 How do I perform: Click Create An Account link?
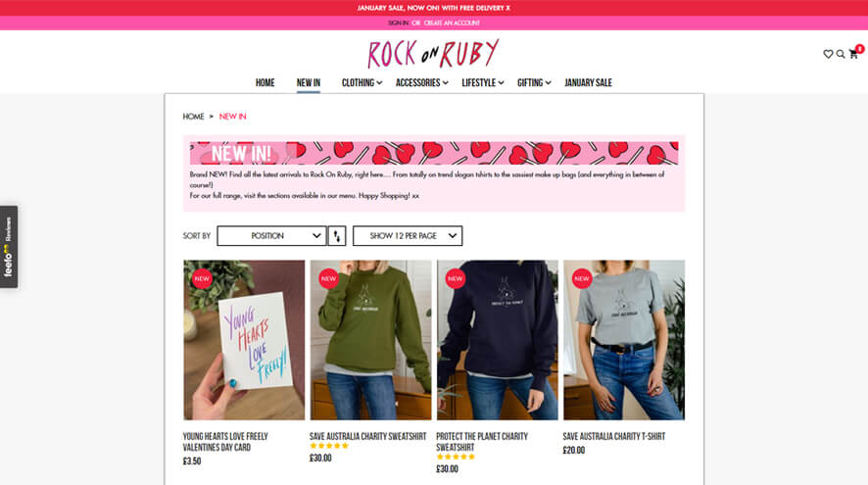tap(452, 23)
